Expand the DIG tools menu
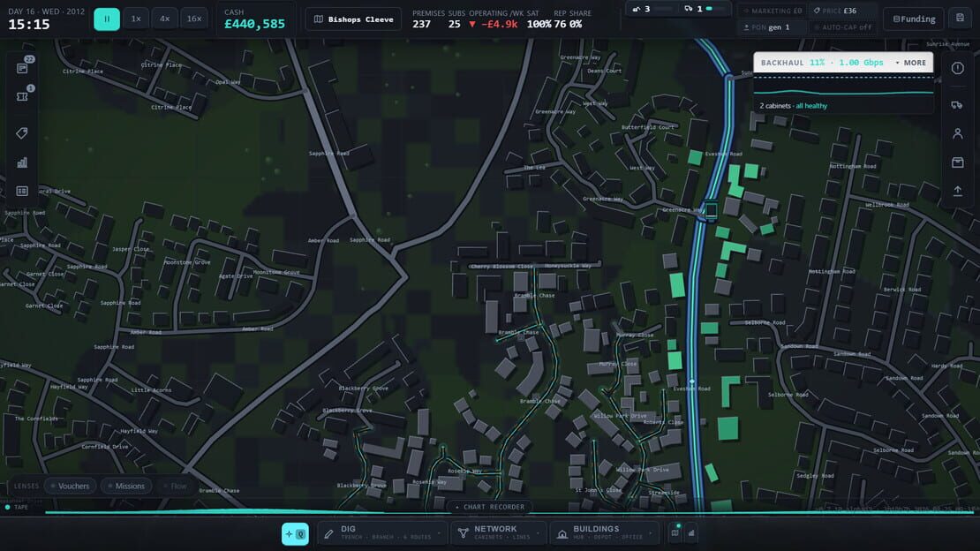Screen dimensions: 980x551 382,532
